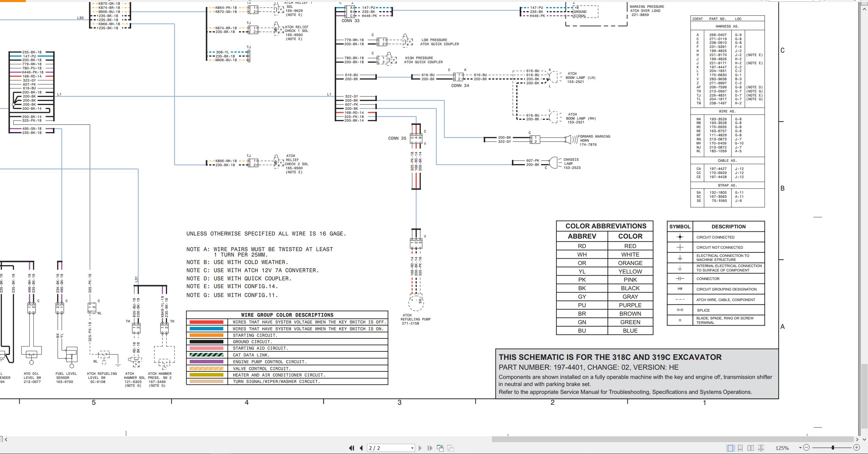This screenshot has width=868, height=454.
Task: Go to the next page
Action: (x=420, y=448)
